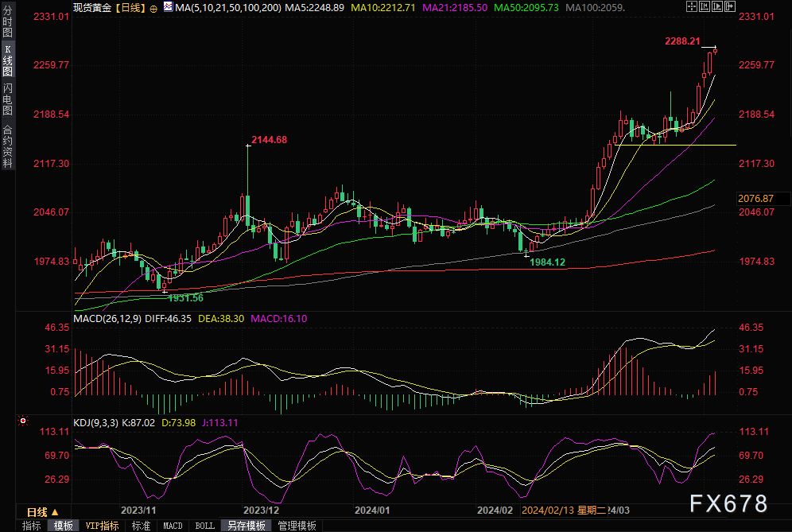Open the VIP指标 tab
The height and width of the screenshot is (532, 792).
click(103, 526)
